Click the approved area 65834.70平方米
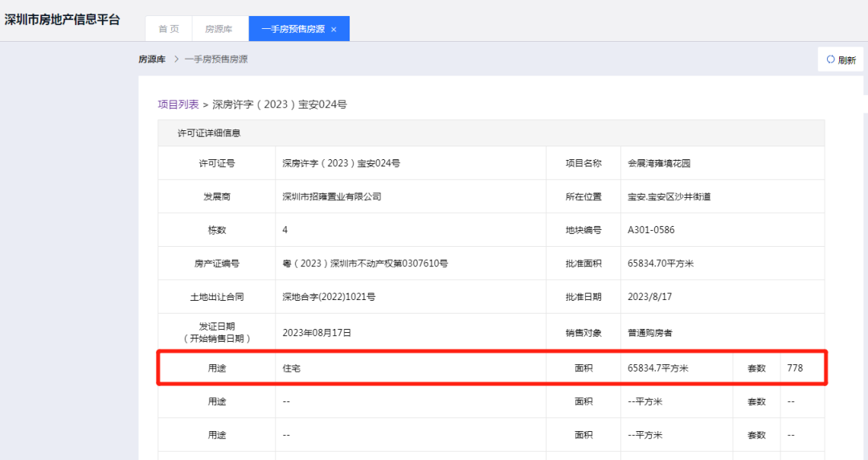 click(661, 264)
